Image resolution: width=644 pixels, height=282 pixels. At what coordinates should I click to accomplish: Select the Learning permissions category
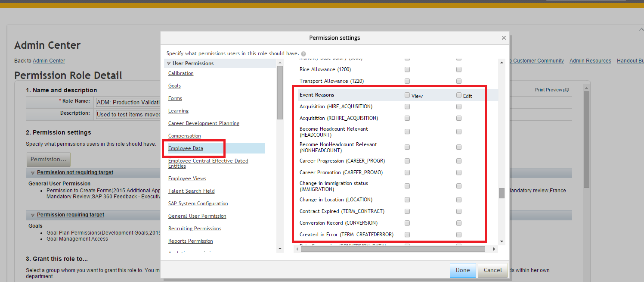[x=178, y=111]
